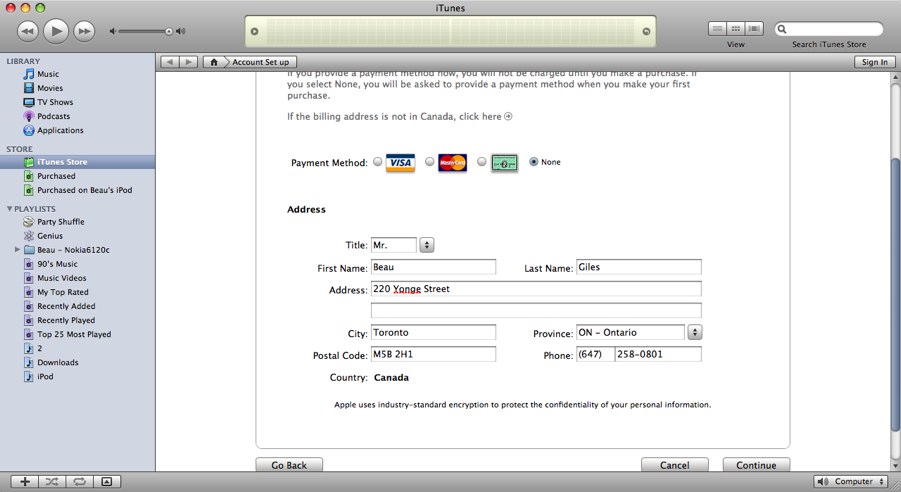
Task: Open Music library
Action: coord(48,74)
